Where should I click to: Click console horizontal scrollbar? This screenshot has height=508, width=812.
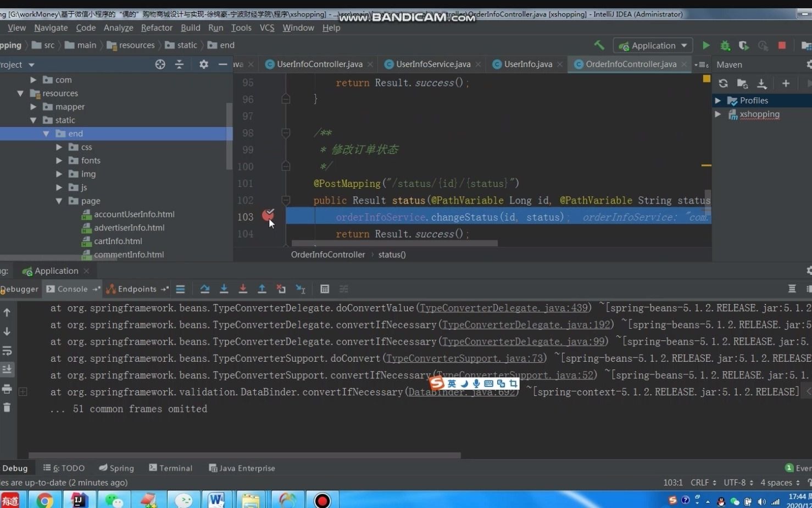click(x=244, y=455)
